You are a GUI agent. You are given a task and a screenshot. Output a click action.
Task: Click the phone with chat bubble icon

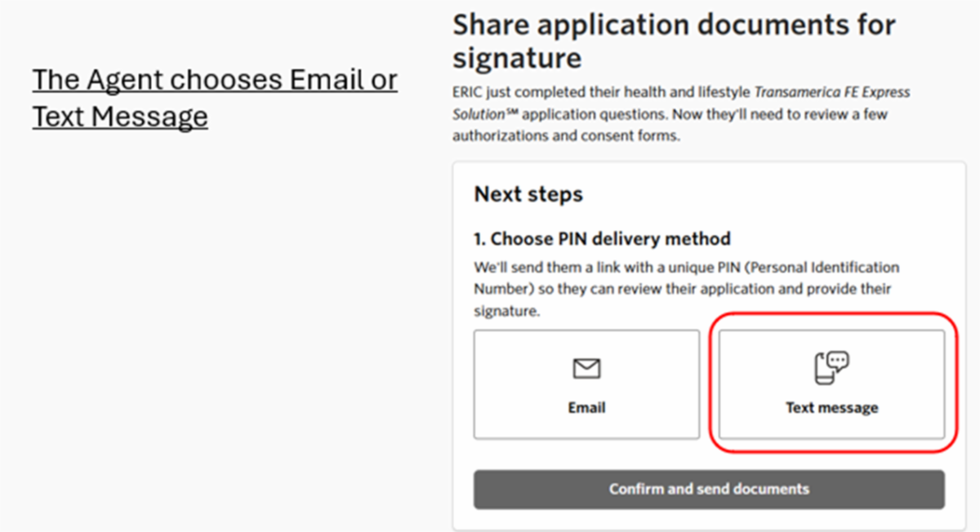pos(831,368)
